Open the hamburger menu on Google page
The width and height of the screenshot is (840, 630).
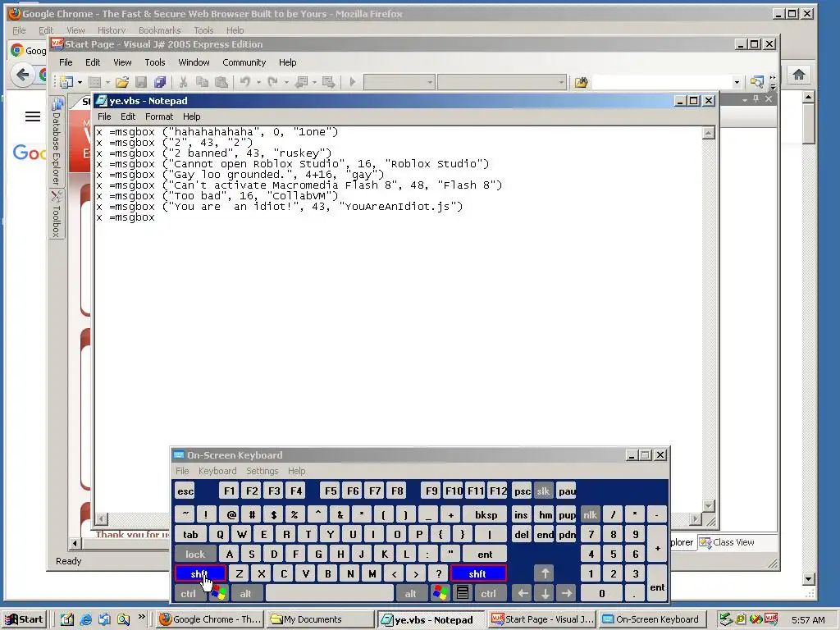pyautogui.click(x=33, y=116)
